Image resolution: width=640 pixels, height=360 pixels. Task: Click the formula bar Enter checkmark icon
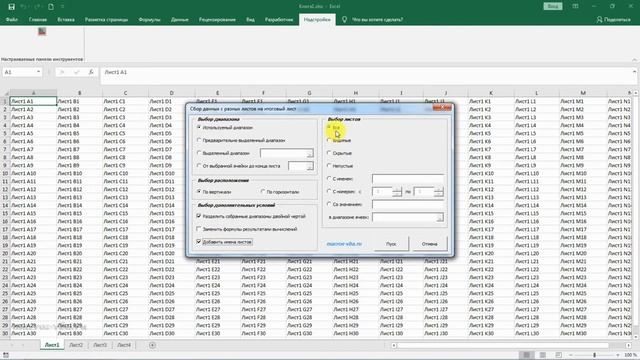pyautogui.click(x=76, y=72)
